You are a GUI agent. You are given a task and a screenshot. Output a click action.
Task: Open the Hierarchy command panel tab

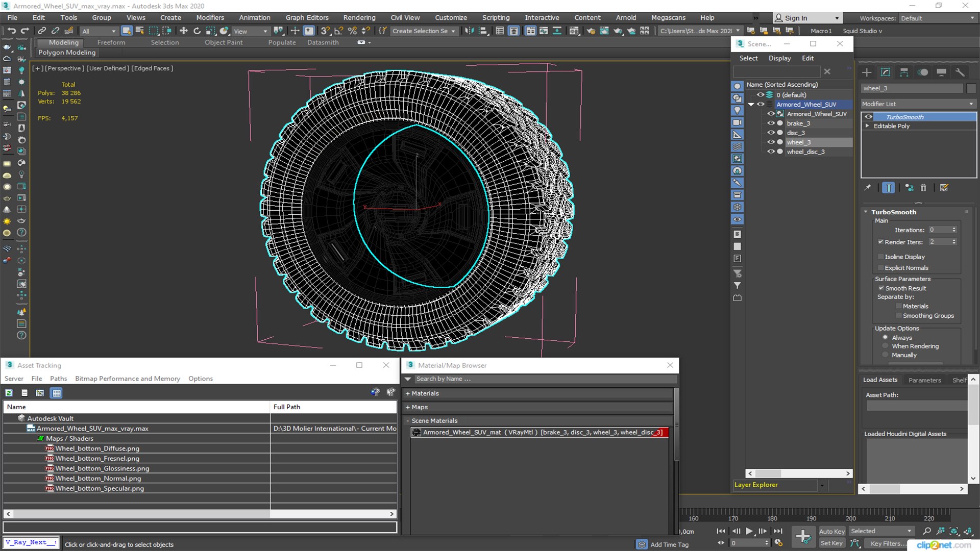coord(904,72)
